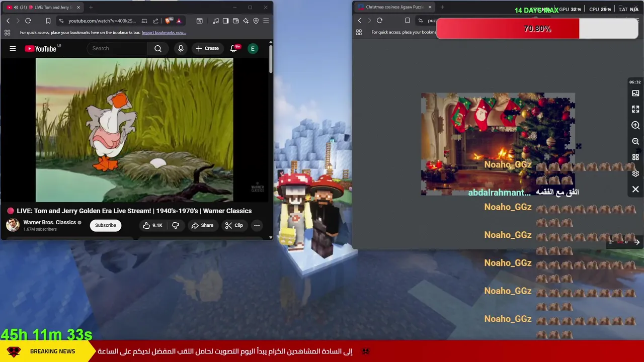Create a Clip of the video

point(234,225)
